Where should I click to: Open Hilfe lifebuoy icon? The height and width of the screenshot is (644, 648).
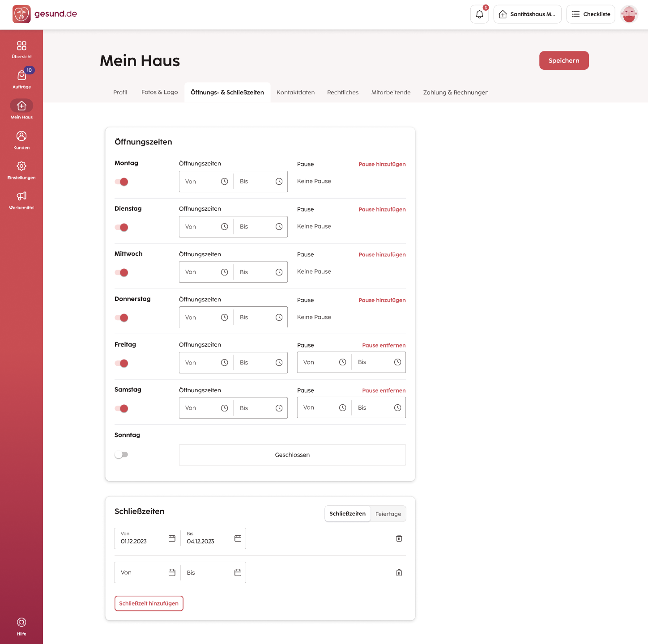(x=21, y=626)
